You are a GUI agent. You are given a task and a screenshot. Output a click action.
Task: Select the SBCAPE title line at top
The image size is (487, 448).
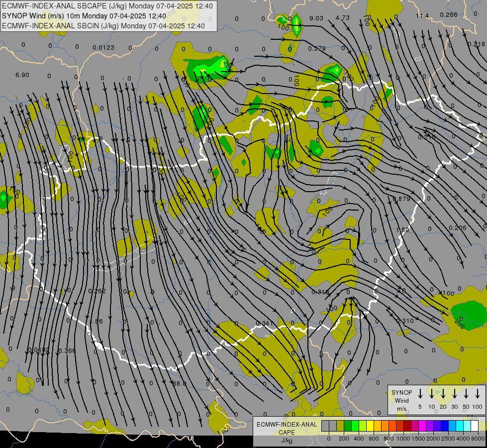(107, 6)
